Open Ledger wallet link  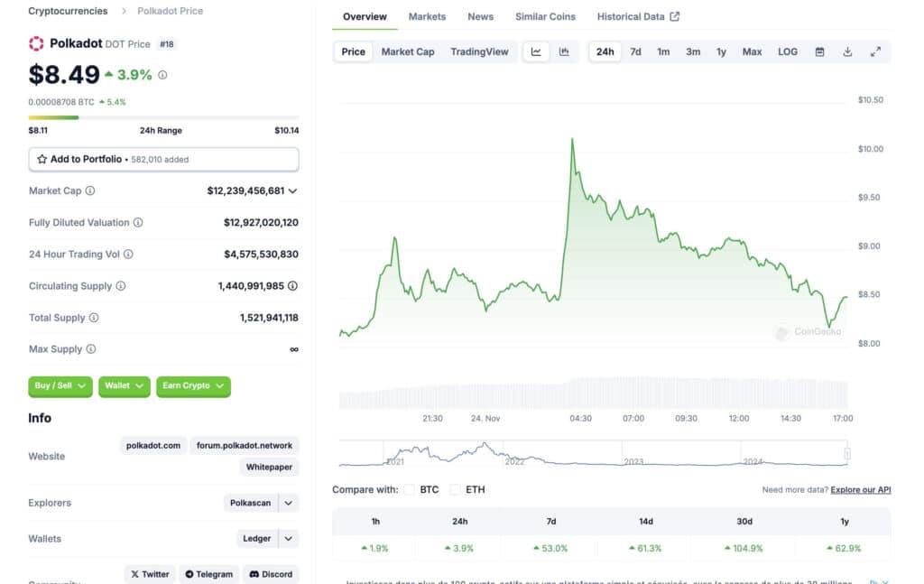[x=257, y=539]
